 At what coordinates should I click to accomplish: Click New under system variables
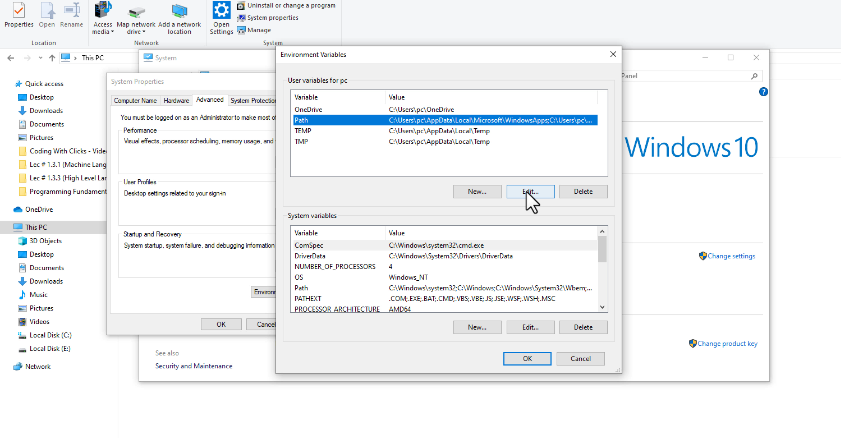coord(477,327)
